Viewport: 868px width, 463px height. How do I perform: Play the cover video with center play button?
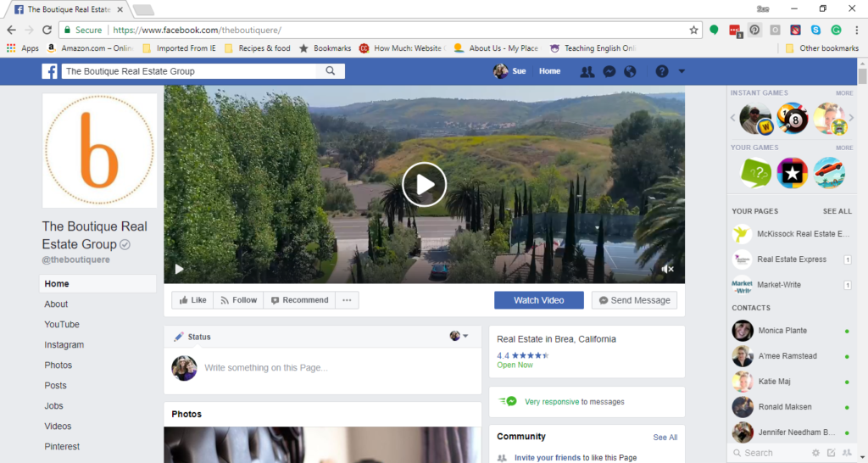424,184
